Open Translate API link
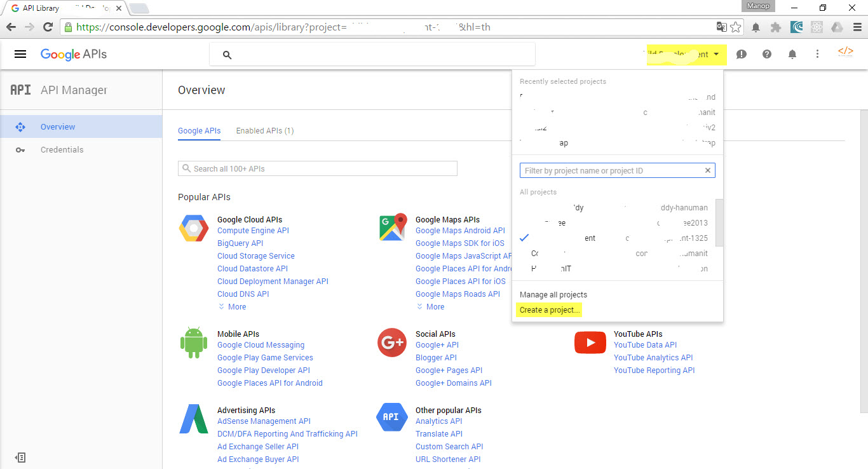868x469 pixels. (439, 434)
